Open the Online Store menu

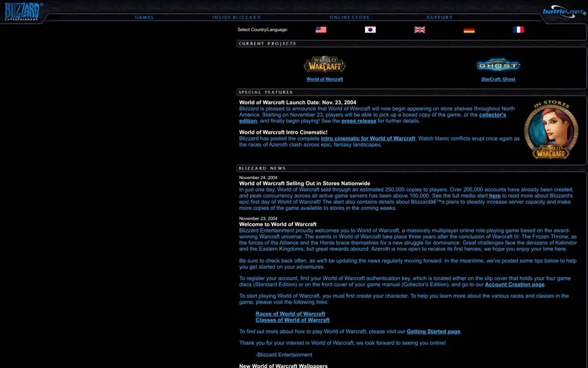tap(350, 17)
